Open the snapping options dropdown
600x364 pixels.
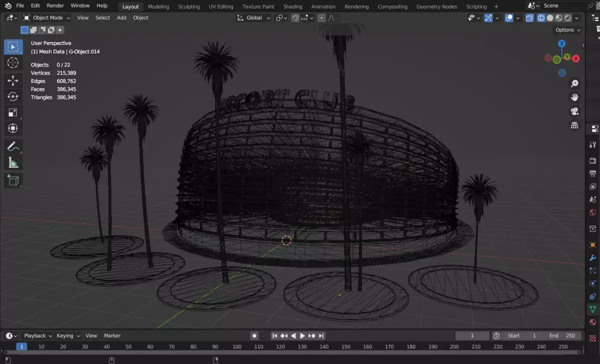(307, 18)
